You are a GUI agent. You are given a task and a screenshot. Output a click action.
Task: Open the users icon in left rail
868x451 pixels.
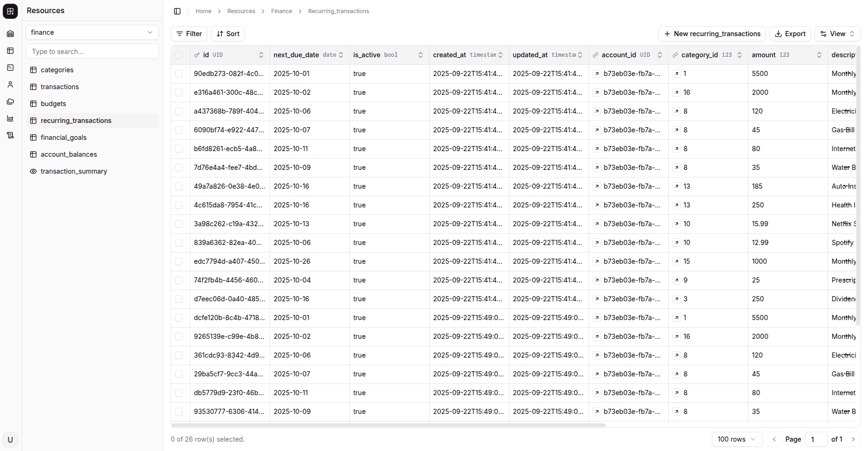tap(10, 84)
